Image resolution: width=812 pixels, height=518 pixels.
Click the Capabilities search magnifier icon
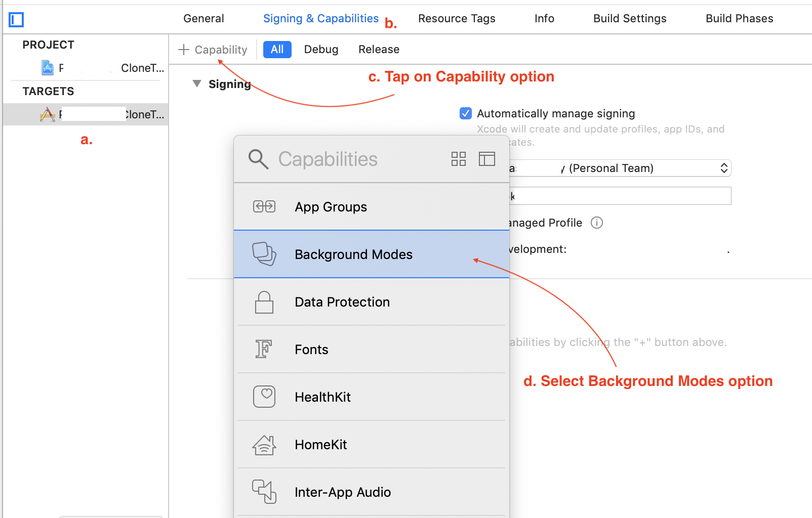[x=258, y=159]
